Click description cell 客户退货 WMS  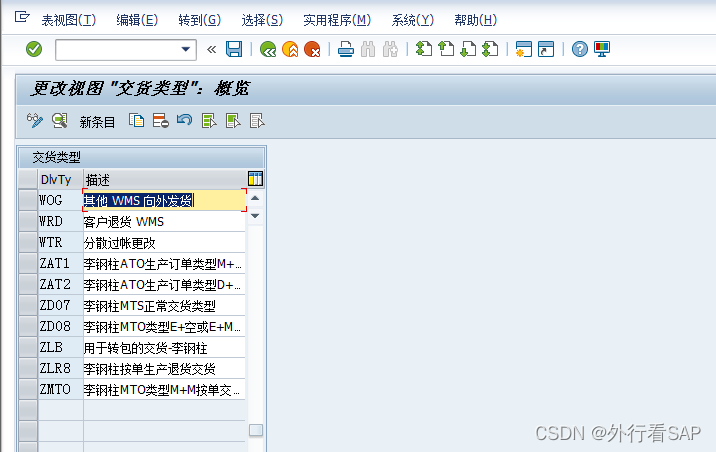tap(164, 221)
